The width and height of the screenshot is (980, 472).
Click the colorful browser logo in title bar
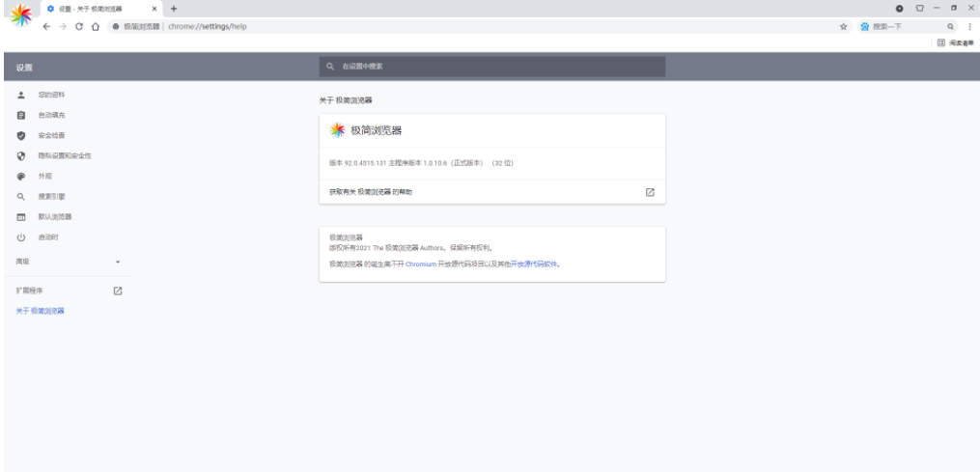pyautogui.click(x=21, y=14)
